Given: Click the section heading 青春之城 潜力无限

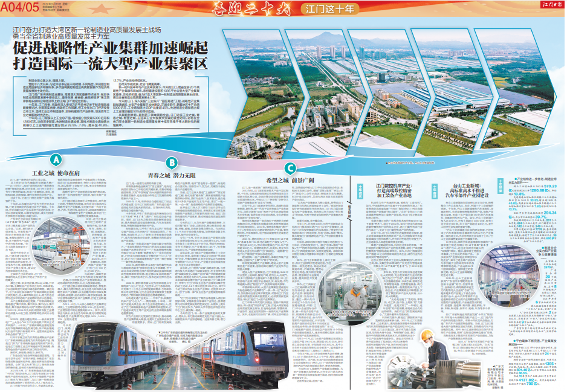Looking at the screenshot, I should pyautogui.click(x=172, y=176).
